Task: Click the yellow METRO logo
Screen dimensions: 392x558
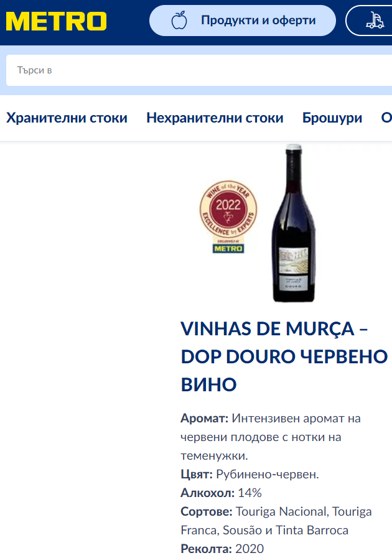Action: 56,21
